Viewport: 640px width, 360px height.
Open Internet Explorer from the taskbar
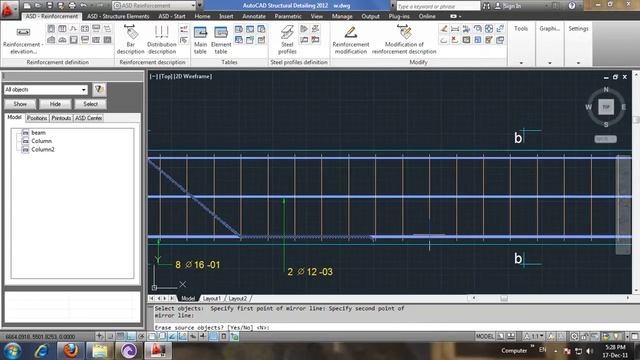coord(41,350)
